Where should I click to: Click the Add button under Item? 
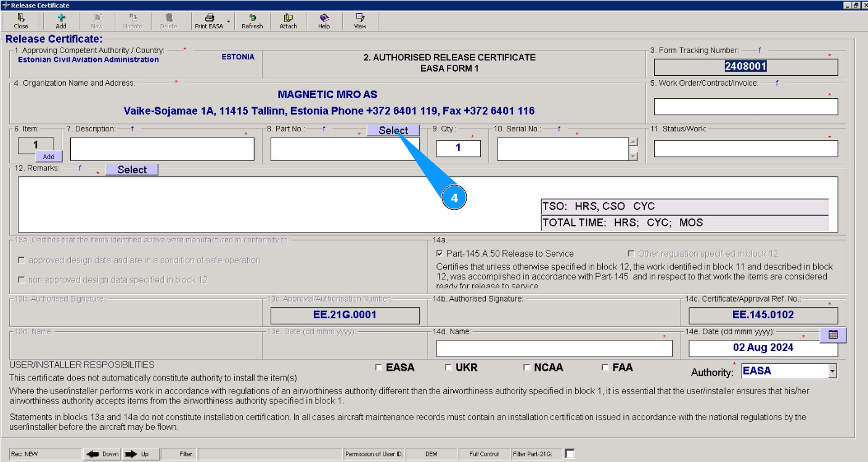click(x=49, y=157)
